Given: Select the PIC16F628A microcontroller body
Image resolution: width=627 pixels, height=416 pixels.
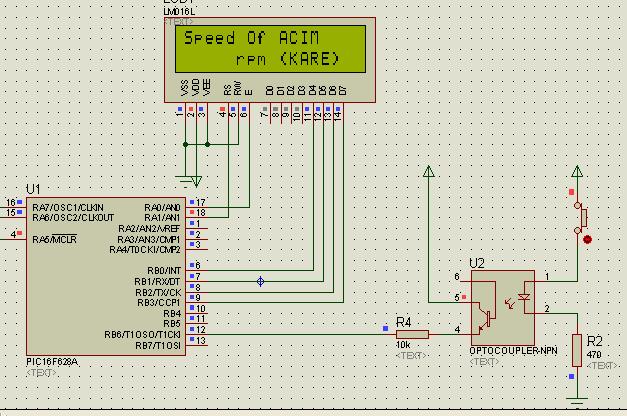Looking at the screenshot, I should tap(106, 276).
